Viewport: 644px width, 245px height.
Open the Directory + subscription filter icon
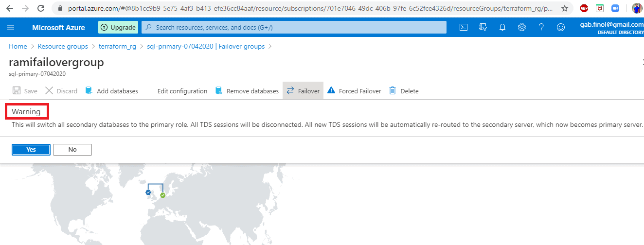point(483,28)
